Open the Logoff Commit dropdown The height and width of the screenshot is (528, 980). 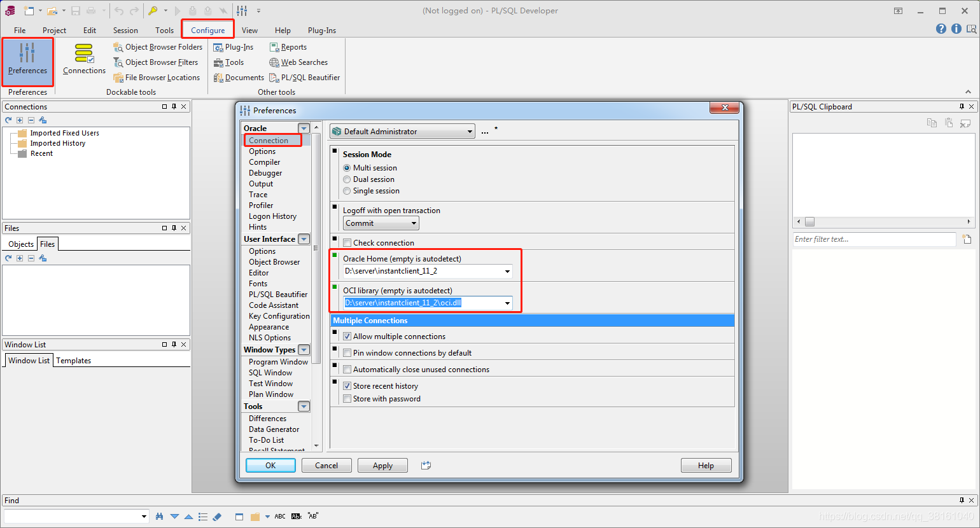click(x=381, y=223)
